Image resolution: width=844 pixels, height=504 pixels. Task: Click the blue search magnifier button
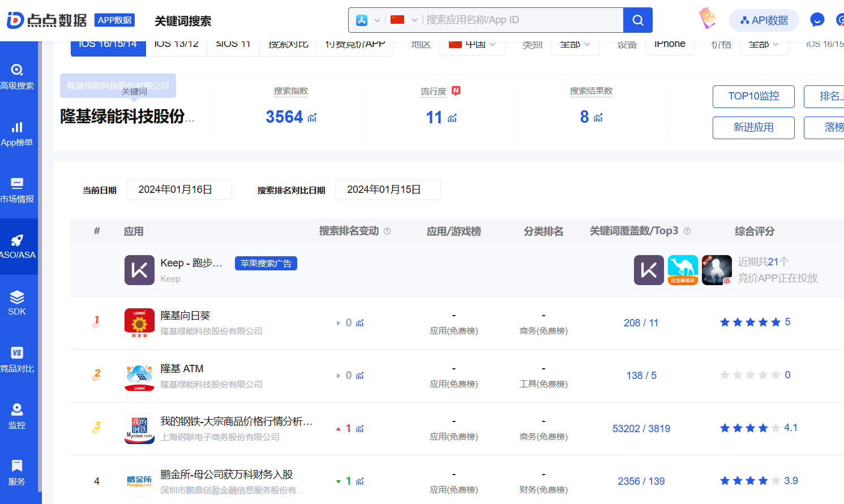[x=638, y=20]
